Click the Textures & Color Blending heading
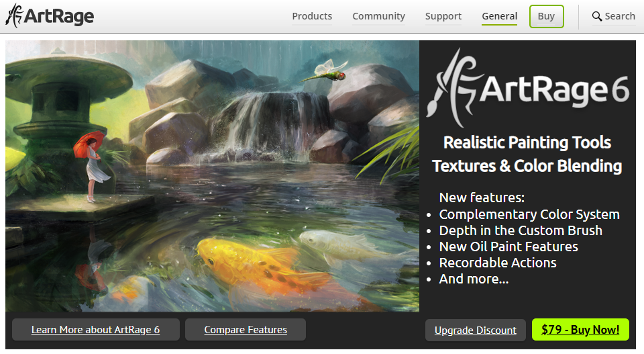Screen dimensions: 644x354 [527, 166]
